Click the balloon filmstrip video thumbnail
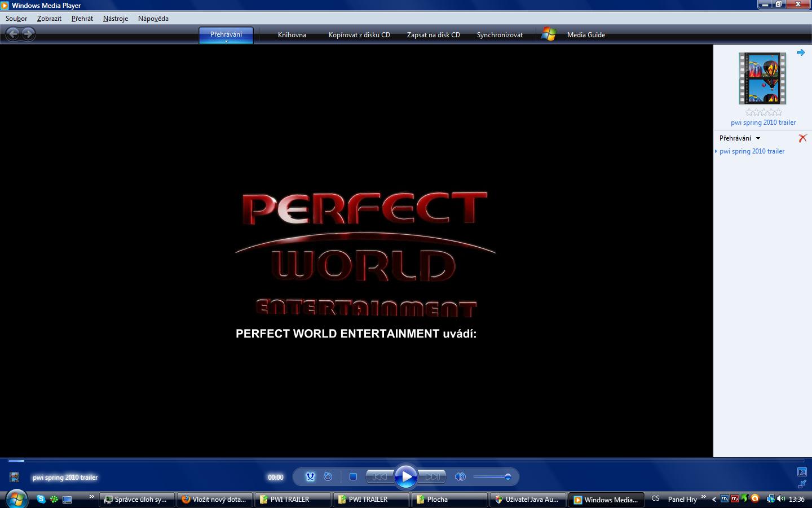This screenshot has width=812, height=508. tap(762, 78)
